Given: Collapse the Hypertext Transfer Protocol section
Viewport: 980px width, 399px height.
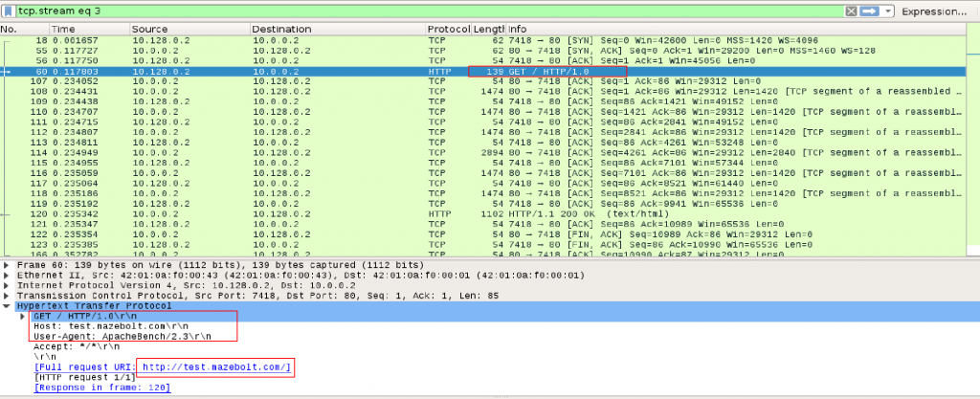Looking at the screenshot, I should [x=7, y=305].
